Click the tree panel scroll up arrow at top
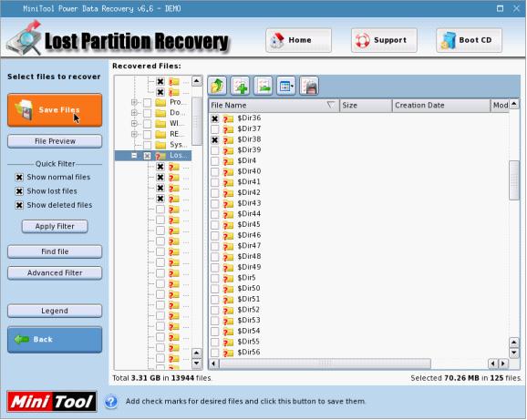527x420 pixels. coord(197,81)
